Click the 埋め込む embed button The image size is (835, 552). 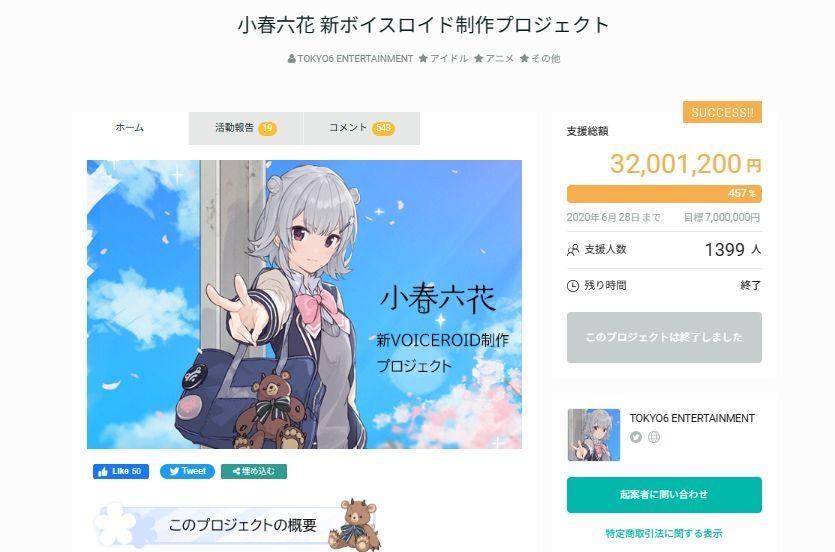click(x=253, y=471)
